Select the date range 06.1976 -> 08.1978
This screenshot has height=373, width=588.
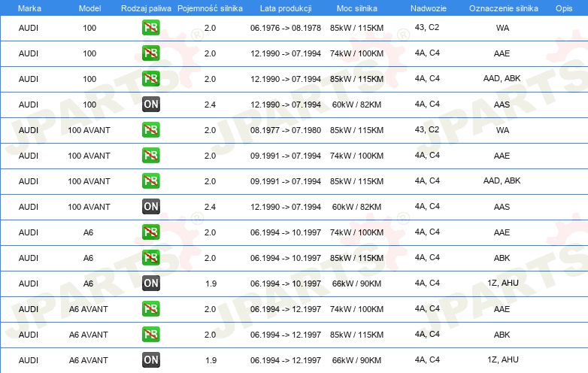[286, 28]
